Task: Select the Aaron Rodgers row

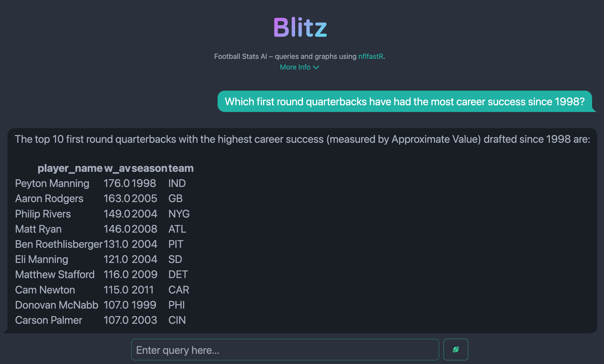Action: tap(100, 199)
